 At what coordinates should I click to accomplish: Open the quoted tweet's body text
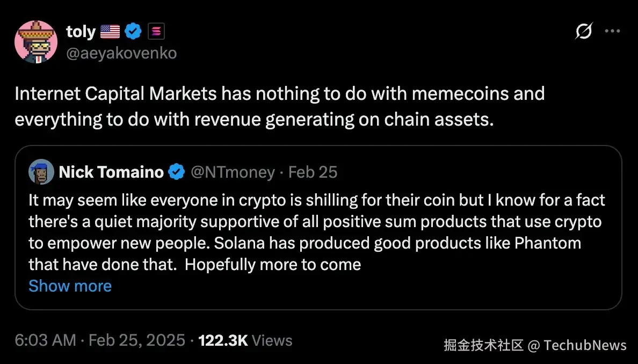pos(317,232)
